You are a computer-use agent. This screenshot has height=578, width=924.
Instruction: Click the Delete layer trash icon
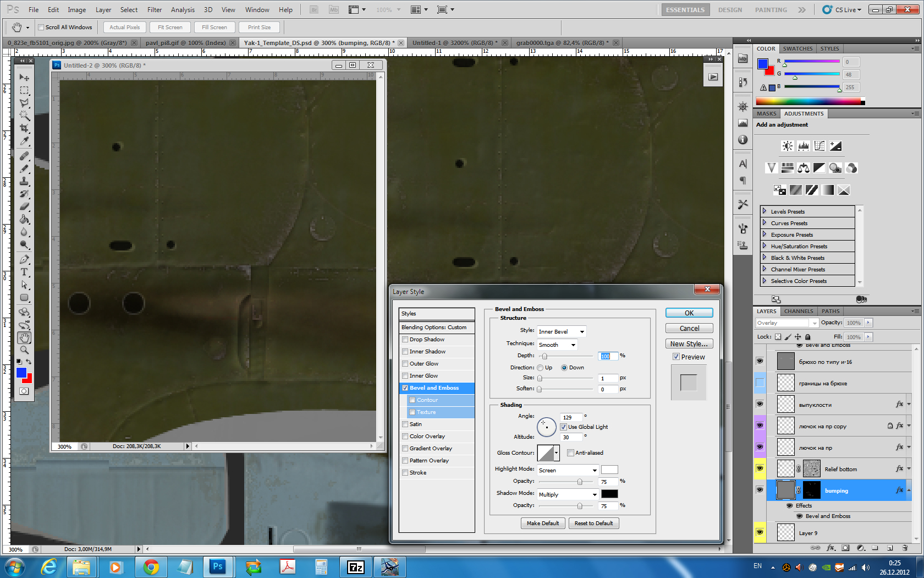(x=905, y=548)
